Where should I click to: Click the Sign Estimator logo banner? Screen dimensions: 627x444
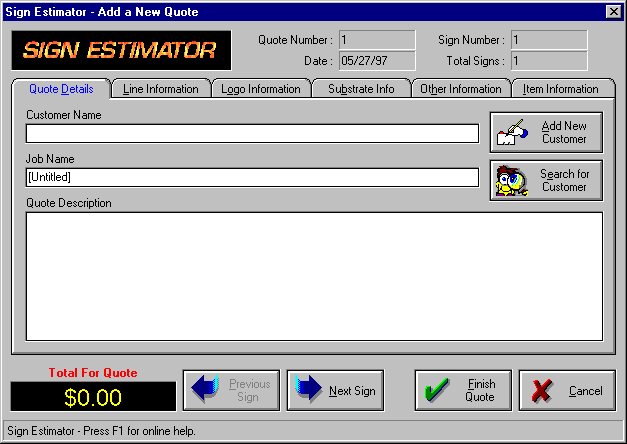point(120,50)
